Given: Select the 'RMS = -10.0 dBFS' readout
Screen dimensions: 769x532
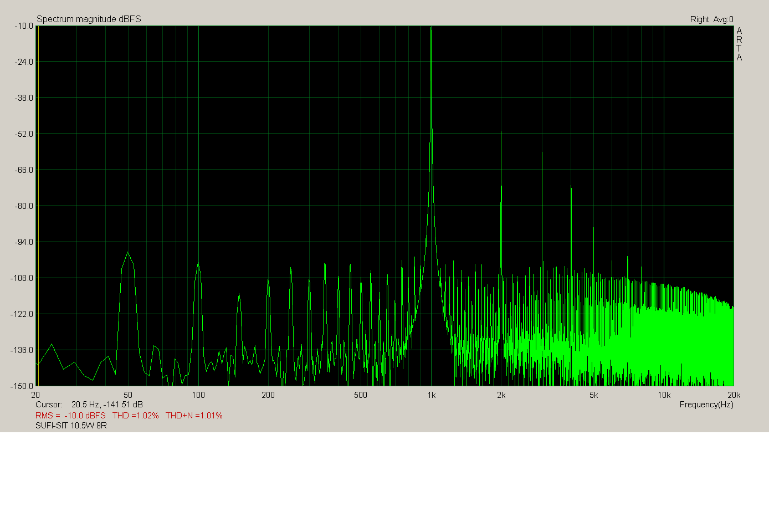Looking at the screenshot, I should [70, 416].
